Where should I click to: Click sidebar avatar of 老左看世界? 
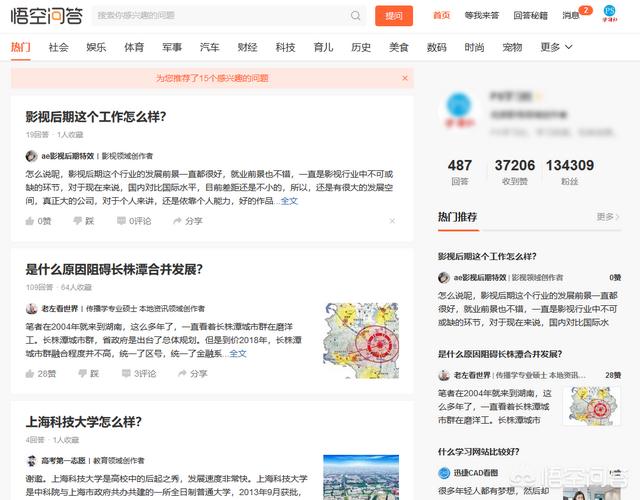pos(444,375)
